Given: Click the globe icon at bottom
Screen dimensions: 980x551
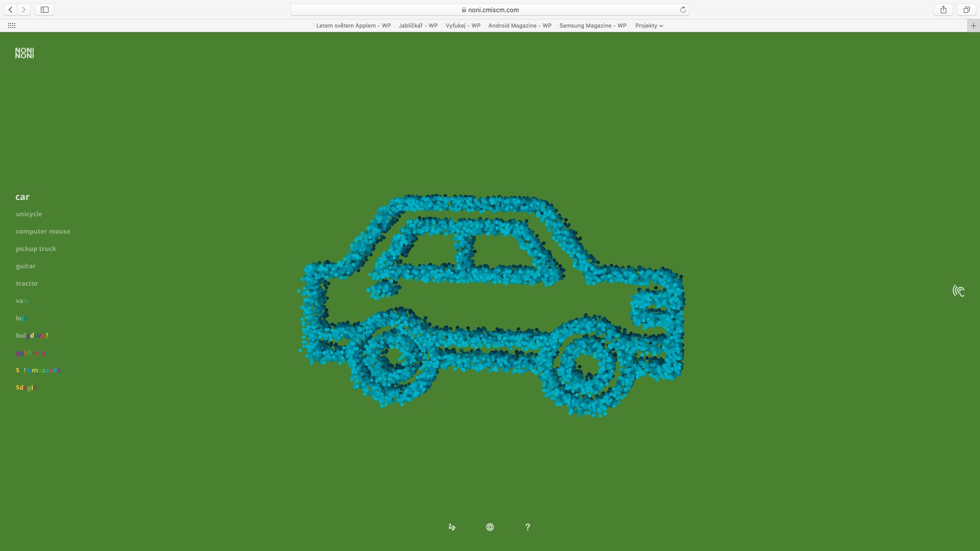Looking at the screenshot, I should [490, 527].
